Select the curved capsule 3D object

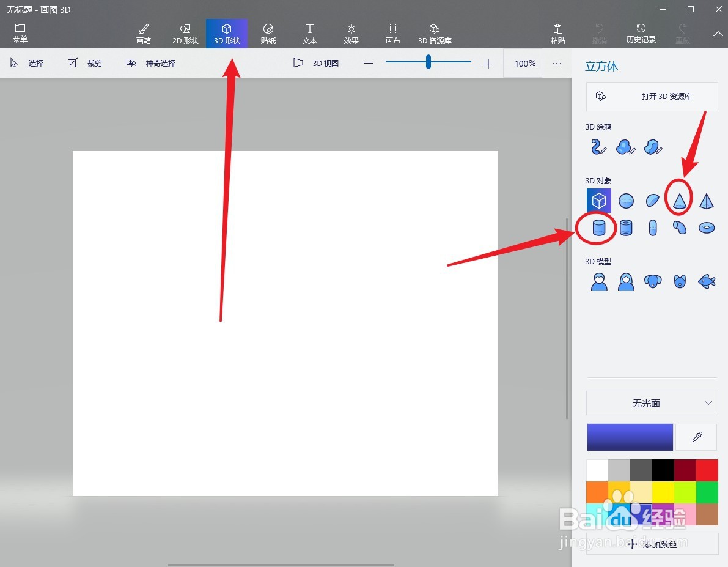point(680,228)
